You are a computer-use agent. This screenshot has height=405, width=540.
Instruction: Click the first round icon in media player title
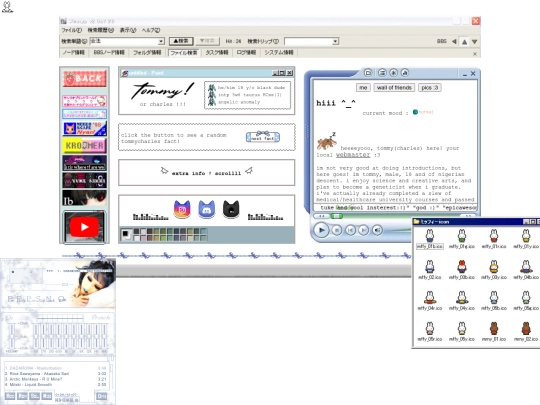click(368, 73)
